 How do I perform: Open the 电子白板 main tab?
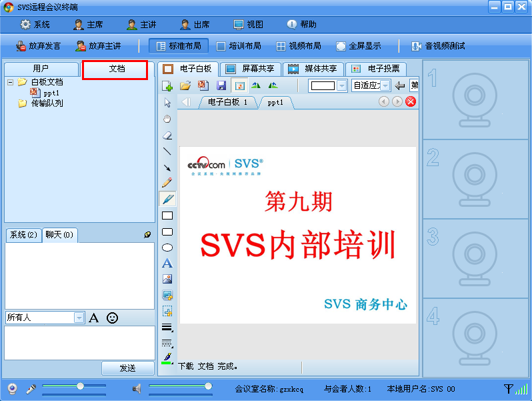point(188,69)
